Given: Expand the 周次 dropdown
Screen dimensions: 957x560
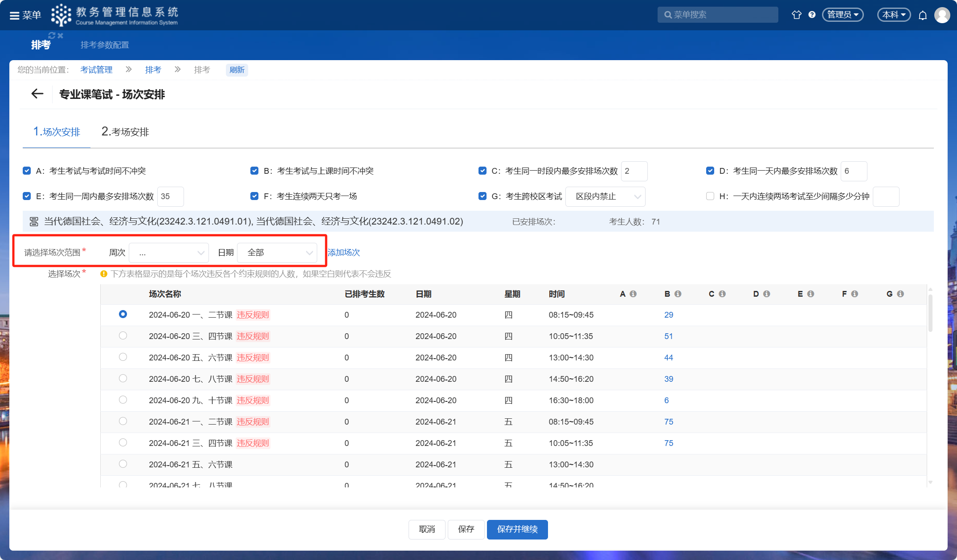Looking at the screenshot, I should coord(169,253).
